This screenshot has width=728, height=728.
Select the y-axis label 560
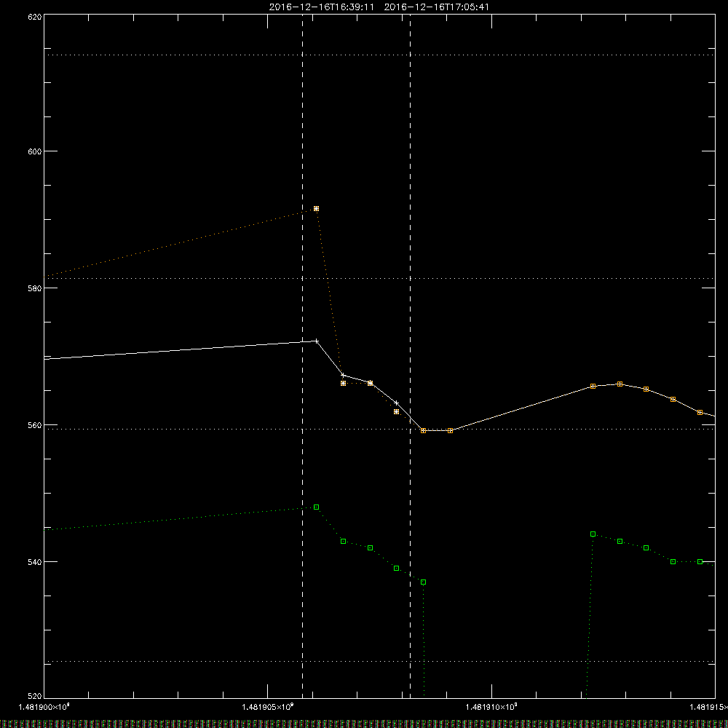click(35, 425)
